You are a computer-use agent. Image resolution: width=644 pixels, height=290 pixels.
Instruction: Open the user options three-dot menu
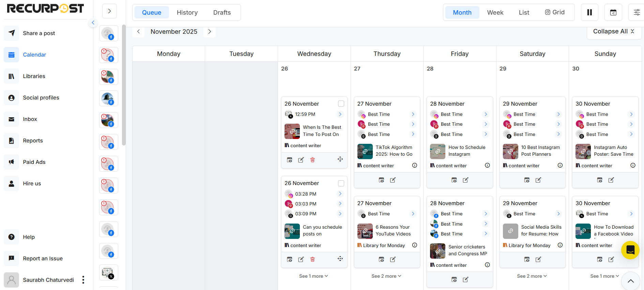(x=83, y=280)
